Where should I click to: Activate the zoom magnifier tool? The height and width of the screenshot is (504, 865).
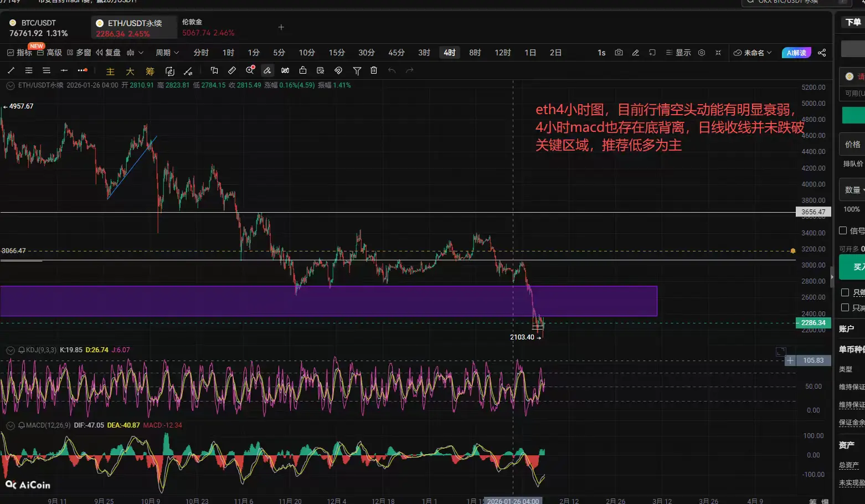click(x=250, y=70)
